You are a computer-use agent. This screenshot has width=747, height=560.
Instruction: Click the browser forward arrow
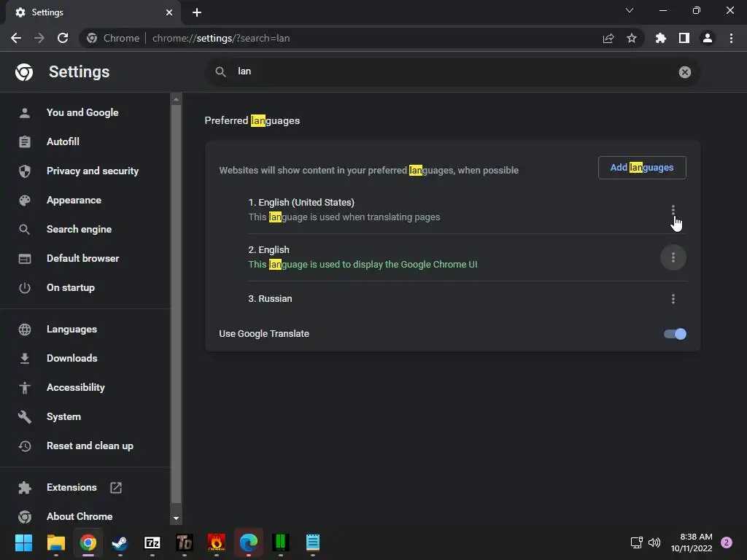coord(39,38)
